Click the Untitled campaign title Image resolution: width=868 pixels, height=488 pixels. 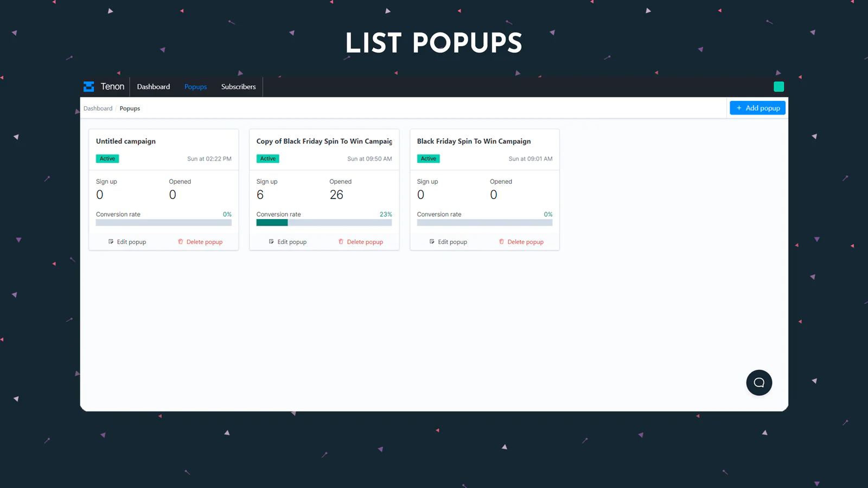pyautogui.click(x=126, y=141)
